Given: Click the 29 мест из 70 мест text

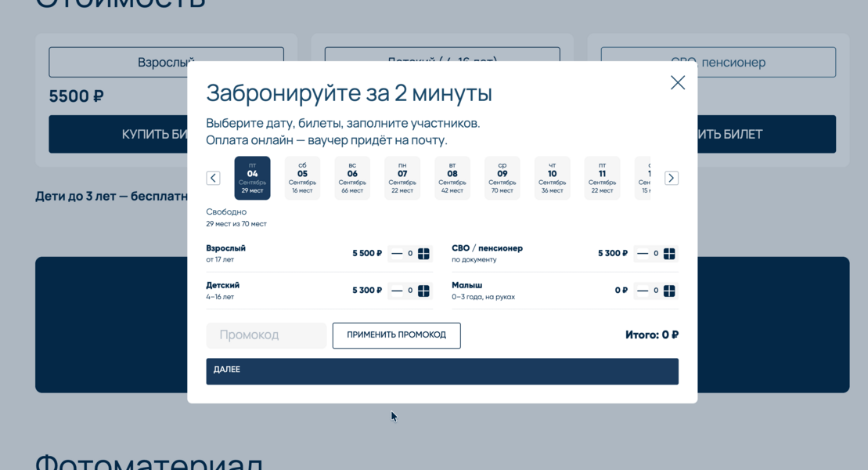Looking at the screenshot, I should click(236, 224).
